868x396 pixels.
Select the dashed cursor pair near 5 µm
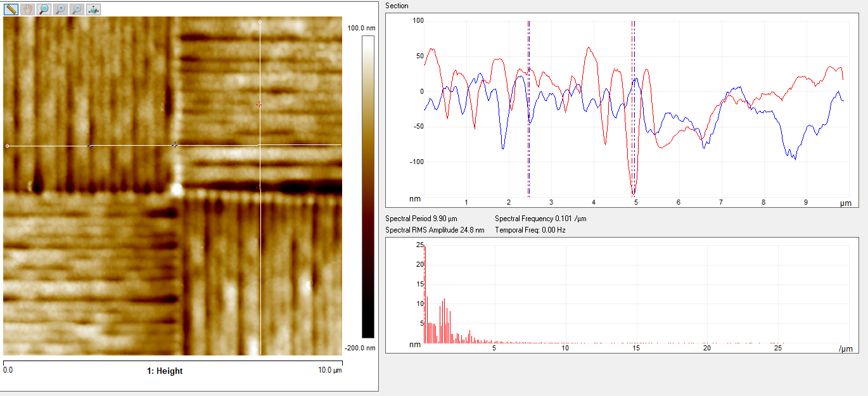click(x=633, y=108)
